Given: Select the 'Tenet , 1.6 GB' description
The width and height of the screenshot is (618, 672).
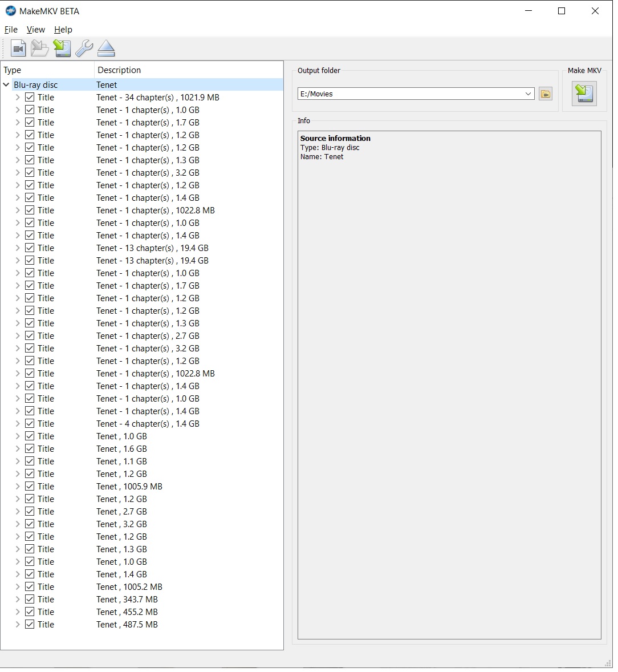Looking at the screenshot, I should coord(121,449).
